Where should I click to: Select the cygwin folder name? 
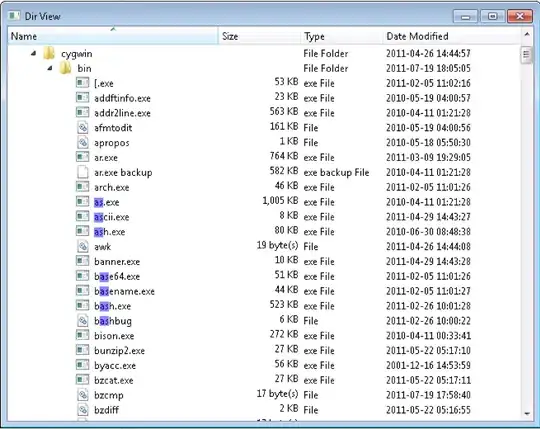tap(76, 54)
